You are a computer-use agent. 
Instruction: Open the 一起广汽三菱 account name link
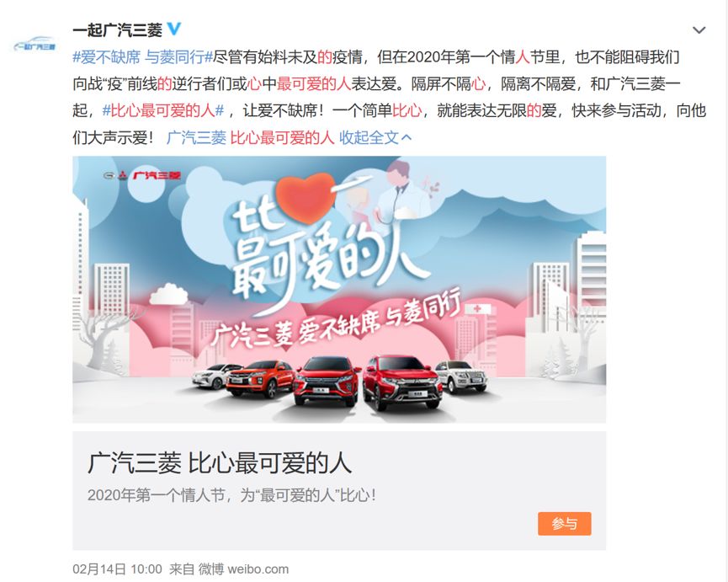pos(118,30)
